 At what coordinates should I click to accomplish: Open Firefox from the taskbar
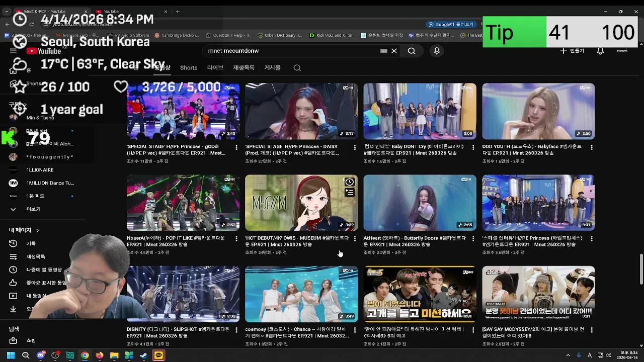pyautogui.click(x=100, y=355)
